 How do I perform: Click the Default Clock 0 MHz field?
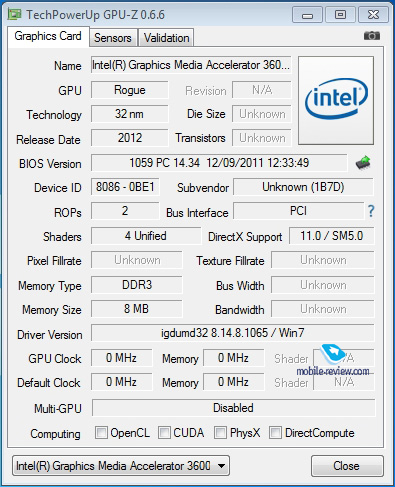(x=122, y=382)
